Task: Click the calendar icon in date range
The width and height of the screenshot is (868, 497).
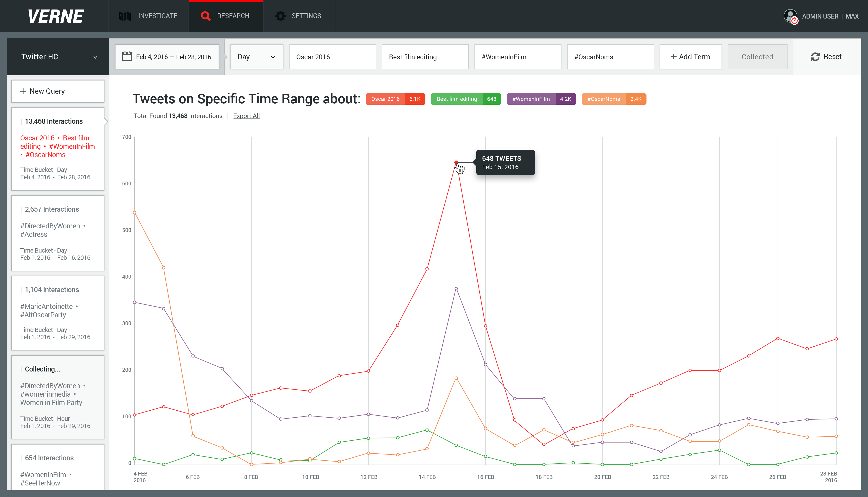Action: [x=127, y=57]
